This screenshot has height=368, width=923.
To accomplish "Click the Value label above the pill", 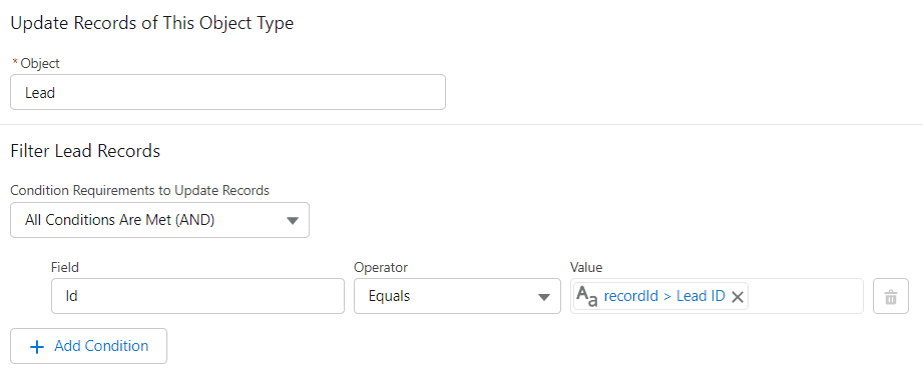I will tap(586, 268).
